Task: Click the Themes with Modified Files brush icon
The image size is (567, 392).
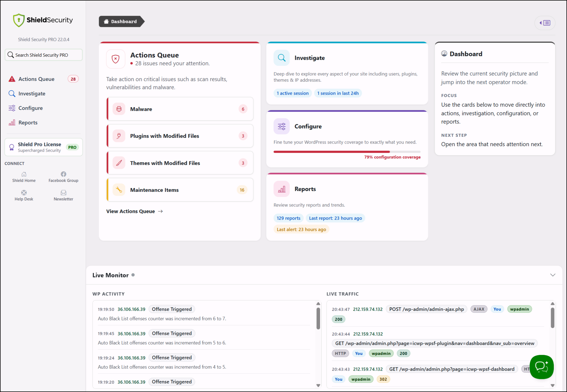Action: point(119,163)
